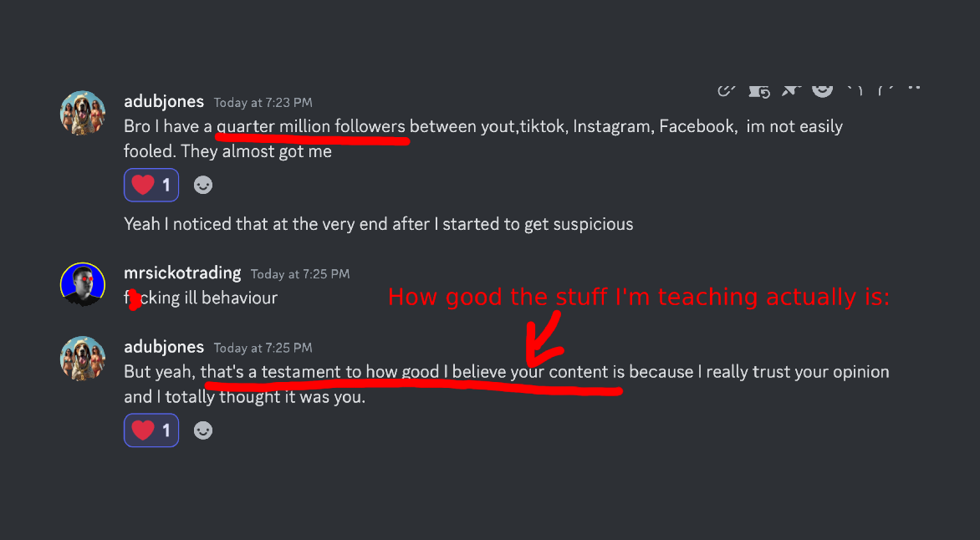Click the "Yeah I noticed that" message text
Viewport: 980px width, 540px height.
(x=378, y=224)
